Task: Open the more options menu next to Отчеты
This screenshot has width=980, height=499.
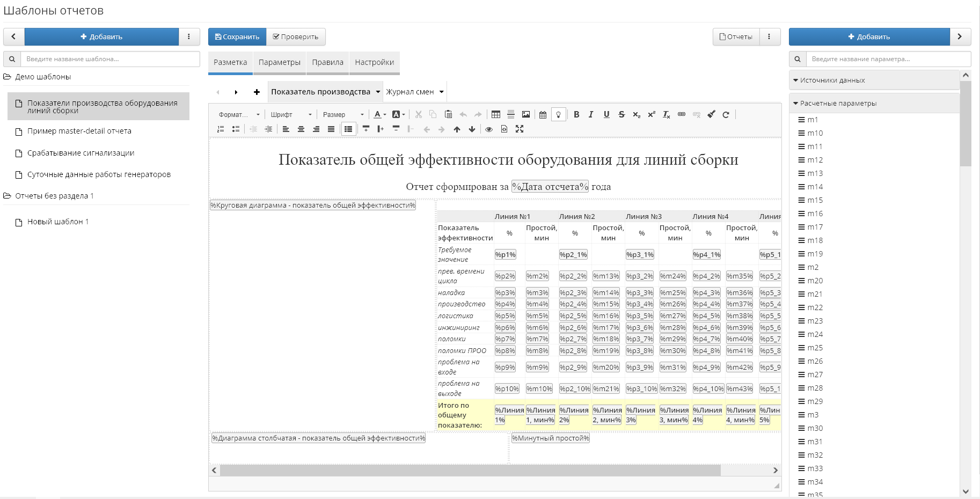Action: (769, 36)
